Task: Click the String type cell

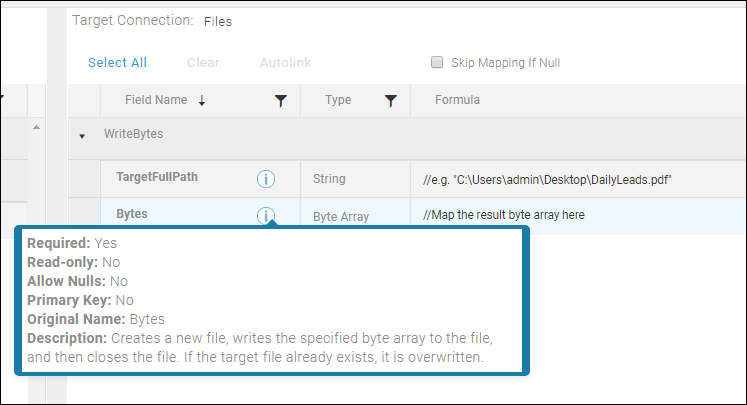Action: tap(329, 179)
